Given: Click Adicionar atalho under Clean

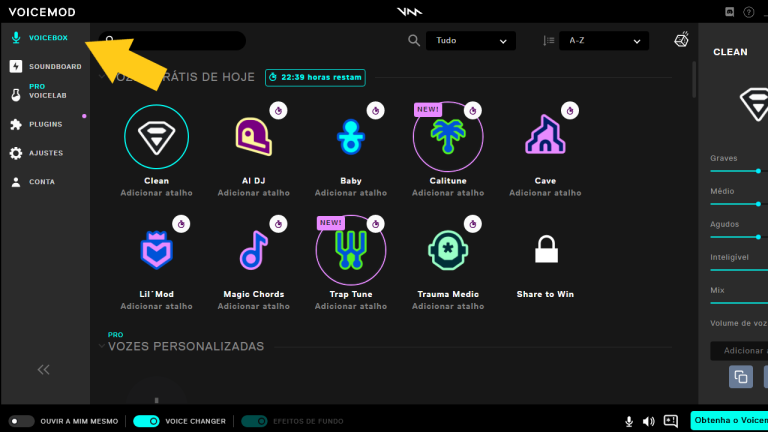Looking at the screenshot, I should 156,193.
